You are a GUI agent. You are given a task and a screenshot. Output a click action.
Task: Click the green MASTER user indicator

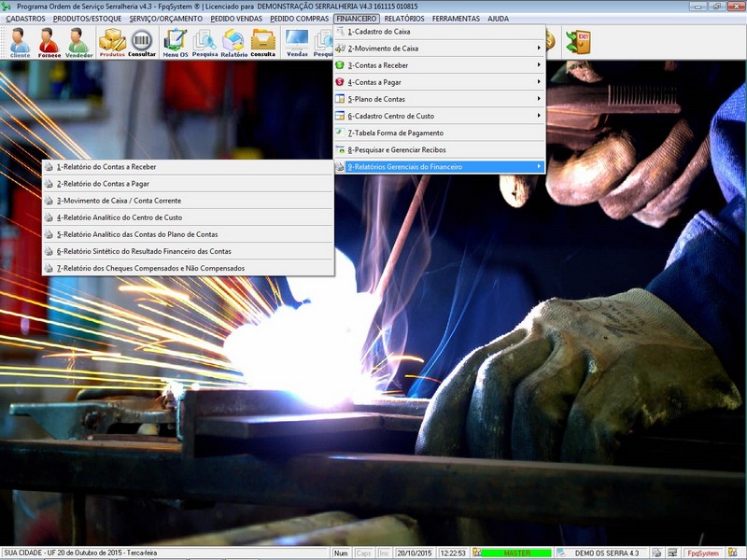click(516, 553)
